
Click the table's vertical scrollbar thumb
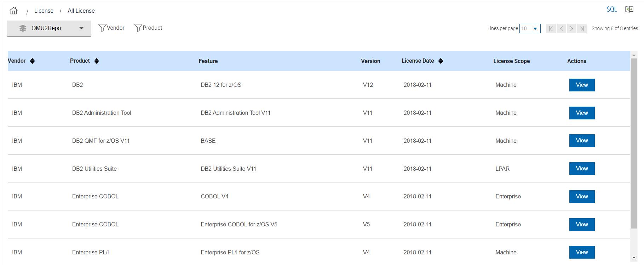click(x=634, y=142)
